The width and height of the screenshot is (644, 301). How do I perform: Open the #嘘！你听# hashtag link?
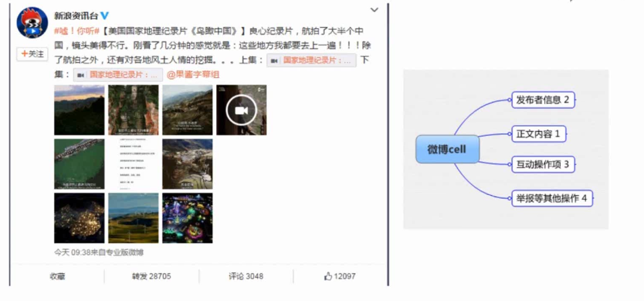coord(77,31)
